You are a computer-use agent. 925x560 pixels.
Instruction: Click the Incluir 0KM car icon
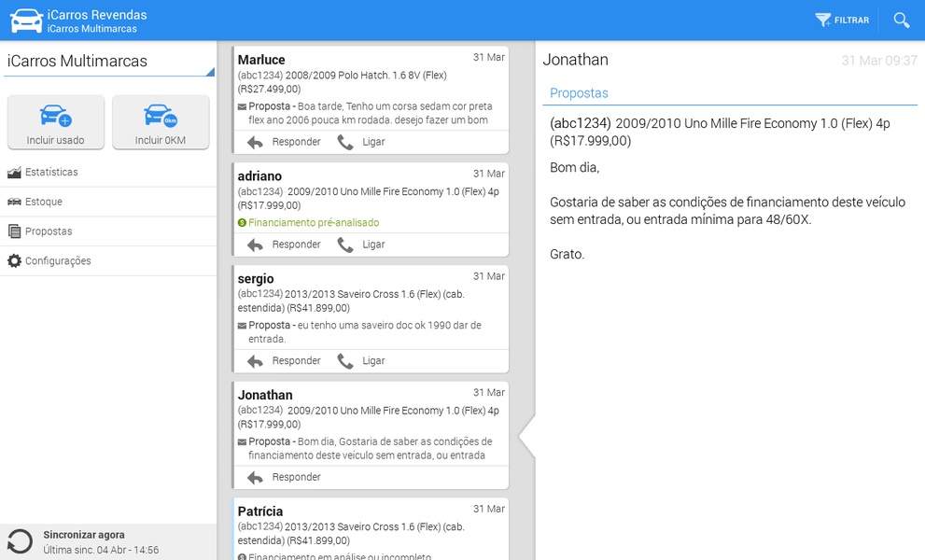pyautogui.click(x=161, y=116)
